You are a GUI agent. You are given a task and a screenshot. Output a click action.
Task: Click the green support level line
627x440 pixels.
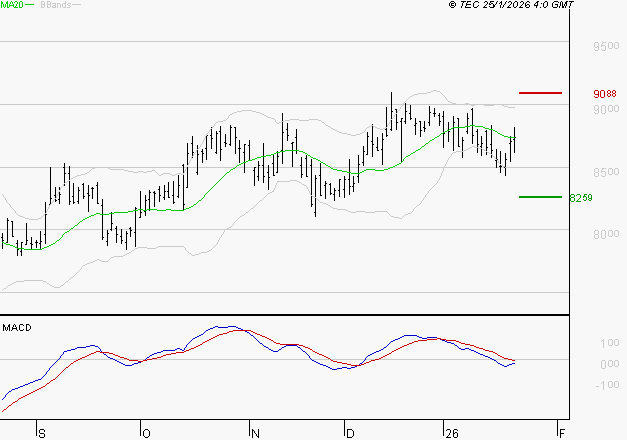tap(540, 197)
